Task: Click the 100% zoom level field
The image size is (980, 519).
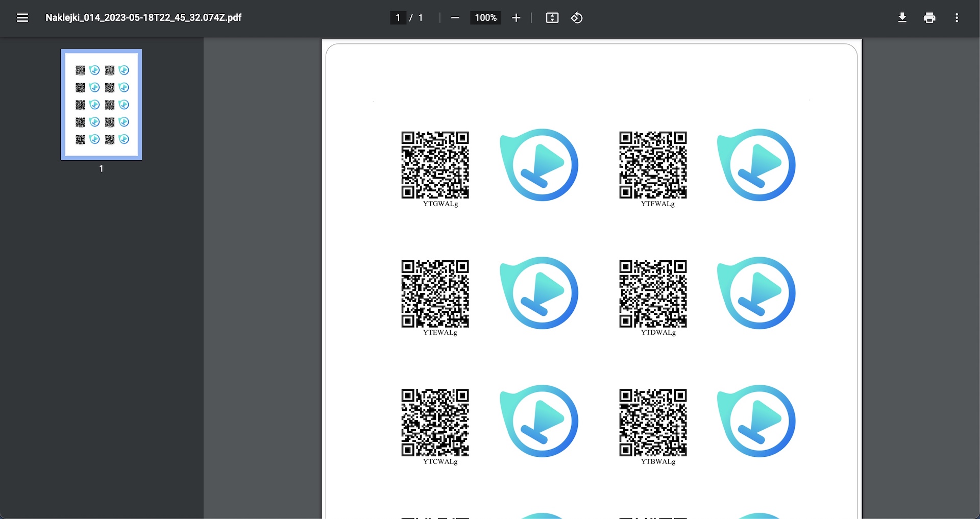Action: pyautogui.click(x=485, y=18)
